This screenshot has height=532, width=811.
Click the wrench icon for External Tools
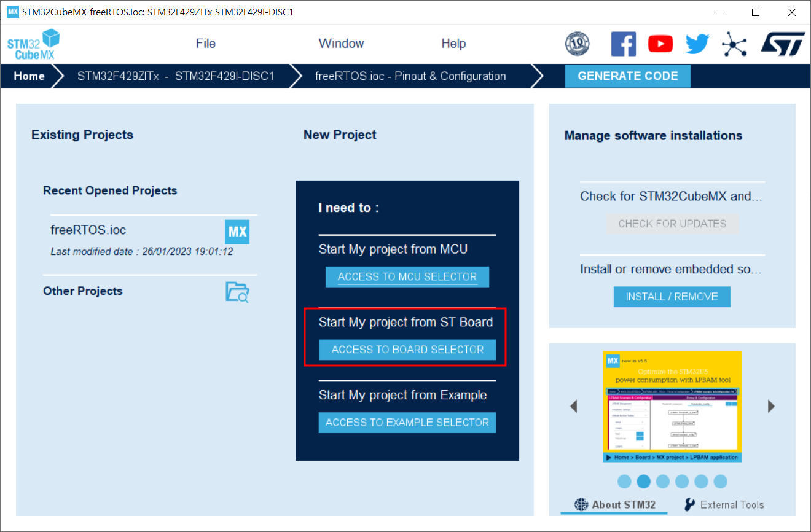coord(690,504)
